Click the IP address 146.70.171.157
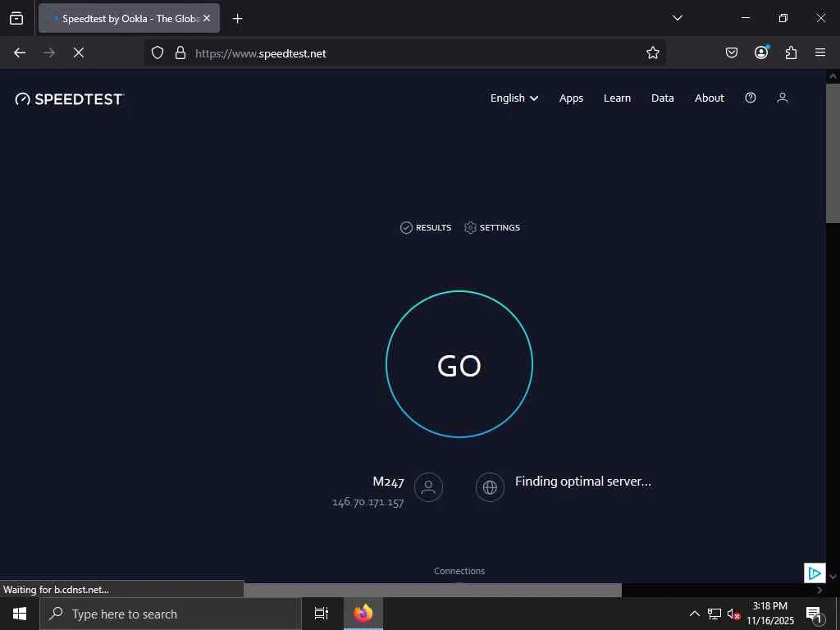The height and width of the screenshot is (630, 840). 368,502
